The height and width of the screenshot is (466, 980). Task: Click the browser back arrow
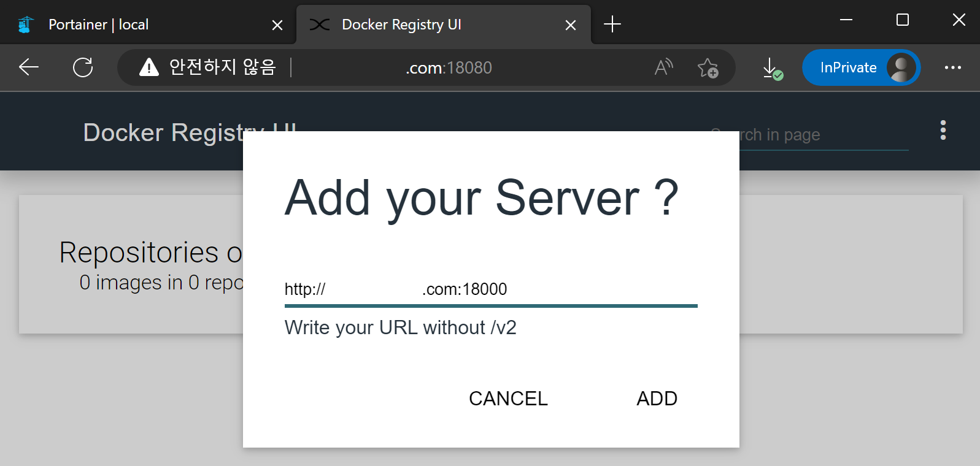click(29, 67)
